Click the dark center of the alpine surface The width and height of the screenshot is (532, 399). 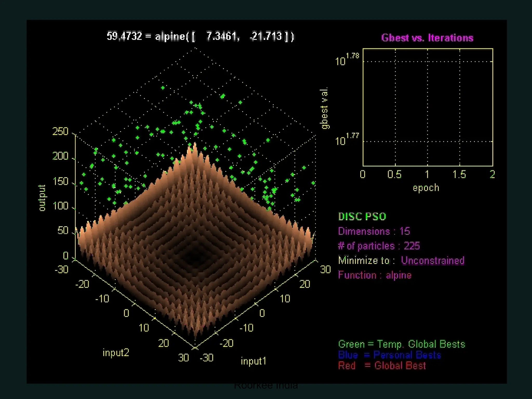coord(194,257)
